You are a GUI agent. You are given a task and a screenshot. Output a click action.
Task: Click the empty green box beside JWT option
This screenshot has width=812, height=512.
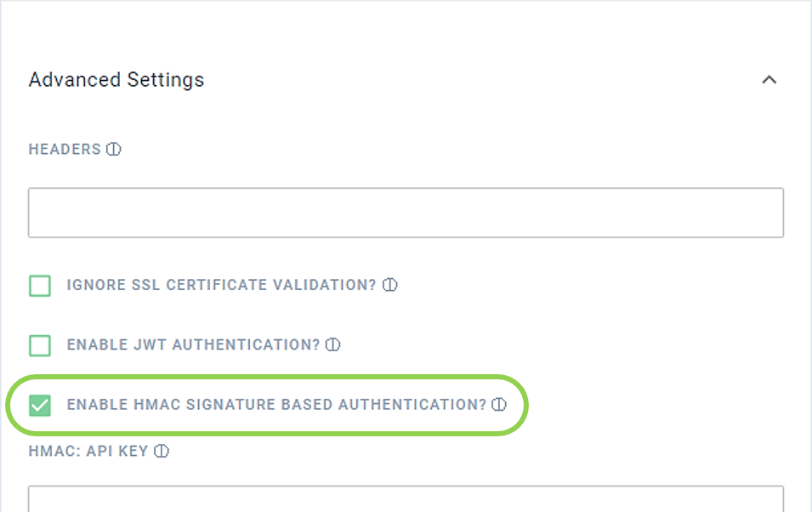pyautogui.click(x=40, y=345)
